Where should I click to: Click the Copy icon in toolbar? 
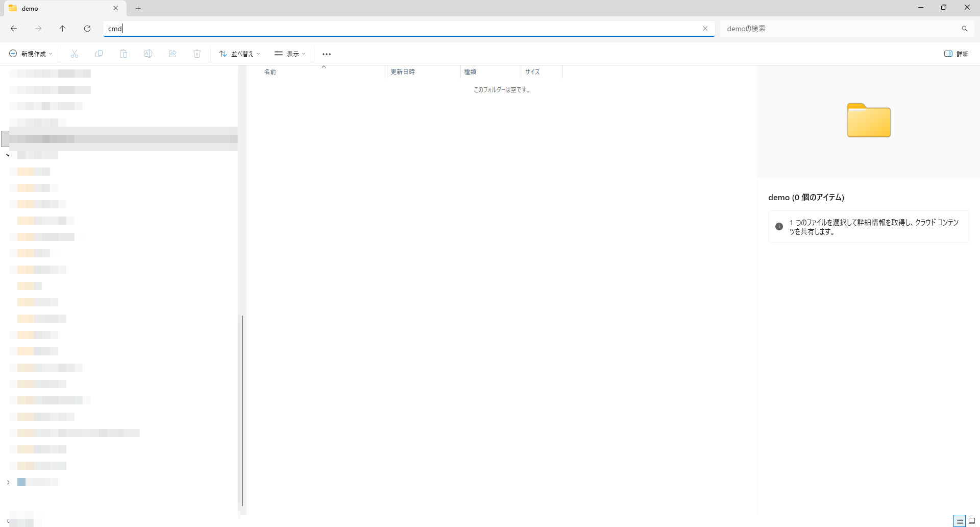(99, 54)
